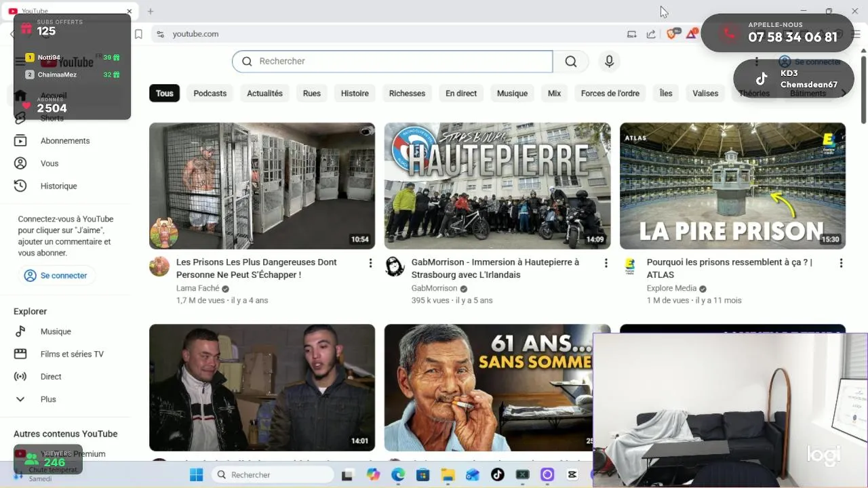Image resolution: width=868 pixels, height=488 pixels.
Task: Launch CapCut from the taskbar
Action: 572,475
